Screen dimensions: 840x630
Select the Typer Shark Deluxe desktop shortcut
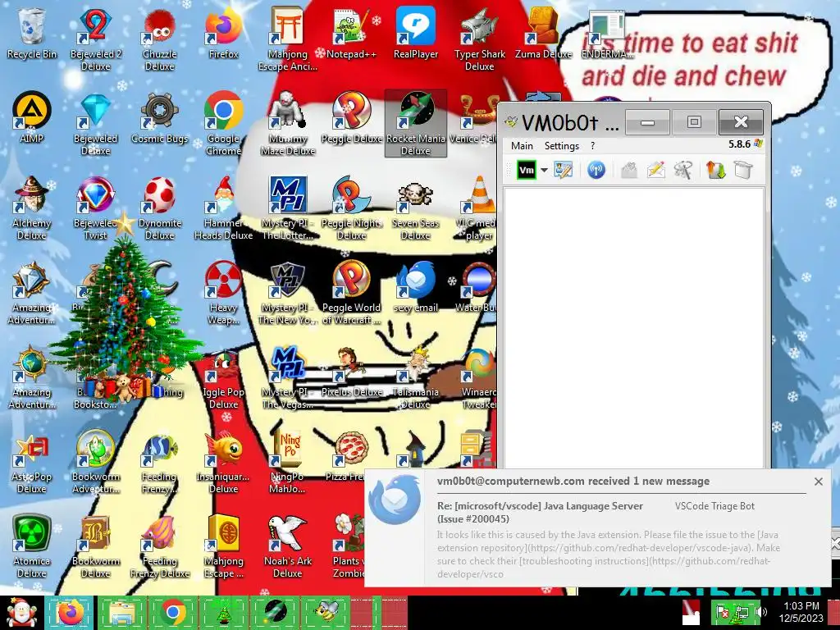pyautogui.click(x=479, y=39)
